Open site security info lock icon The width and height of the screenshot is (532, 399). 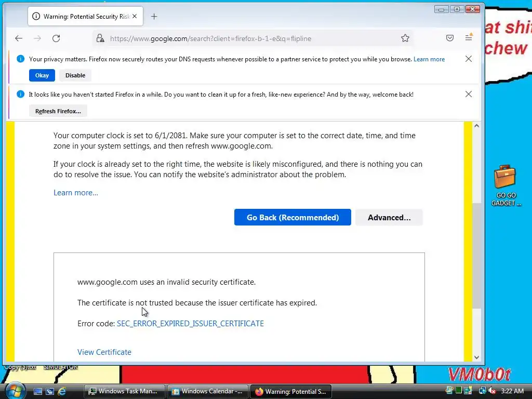pyautogui.click(x=100, y=38)
